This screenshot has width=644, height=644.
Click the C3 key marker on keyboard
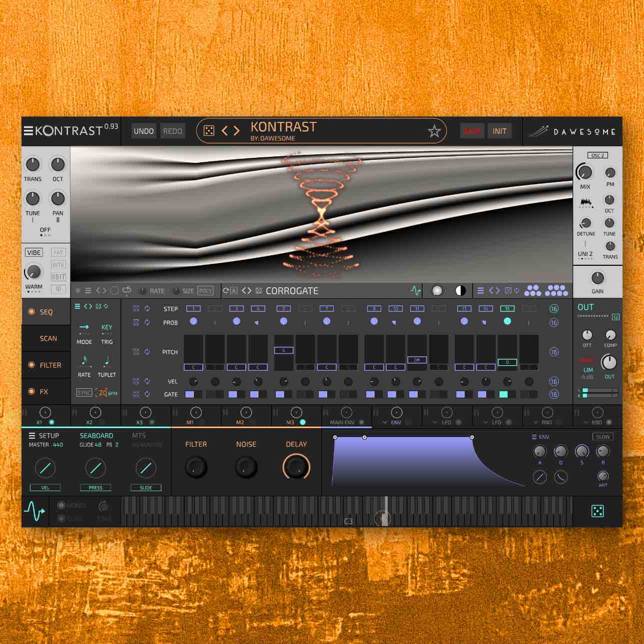(x=348, y=521)
